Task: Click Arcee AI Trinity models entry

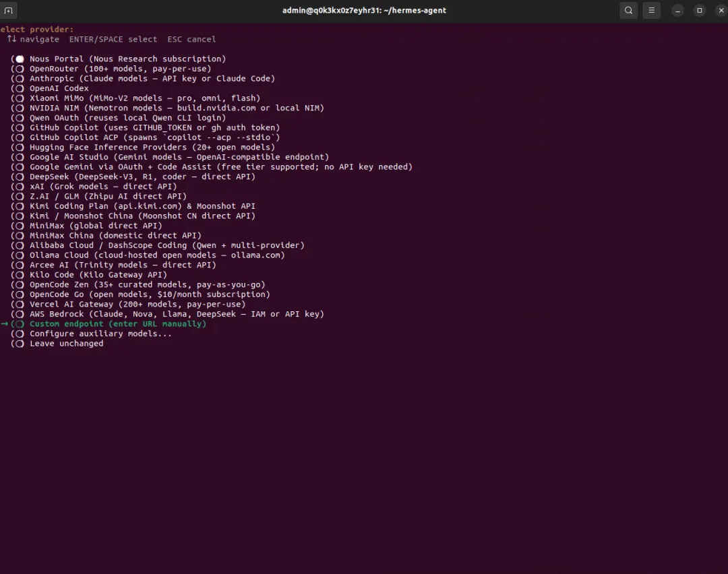Action: click(123, 265)
